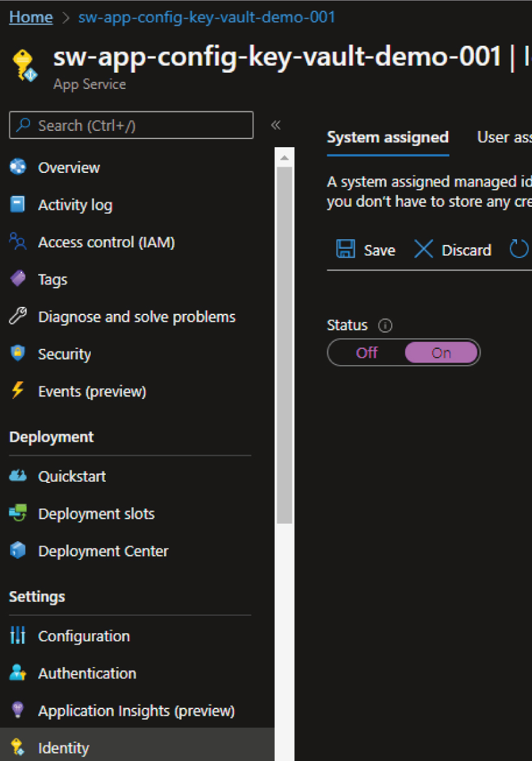Show info tooltip next to Status
The height and width of the screenshot is (761, 532).
point(386,326)
